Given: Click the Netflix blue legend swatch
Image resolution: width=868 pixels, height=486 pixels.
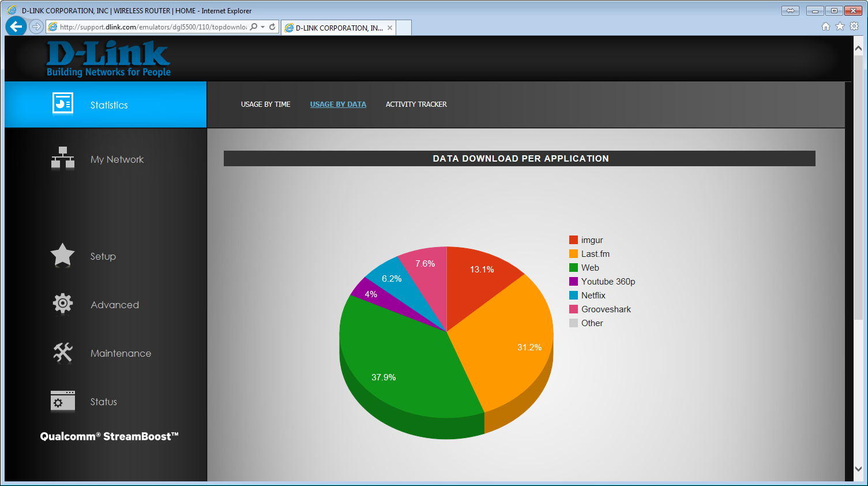Looking at the screenshot, I should 573,296.
